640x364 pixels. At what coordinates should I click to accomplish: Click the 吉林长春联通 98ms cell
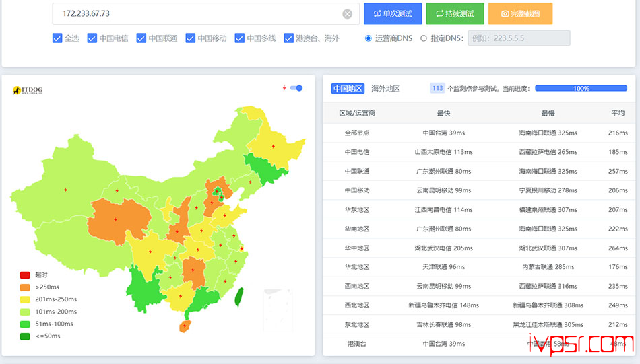point(444,325)
